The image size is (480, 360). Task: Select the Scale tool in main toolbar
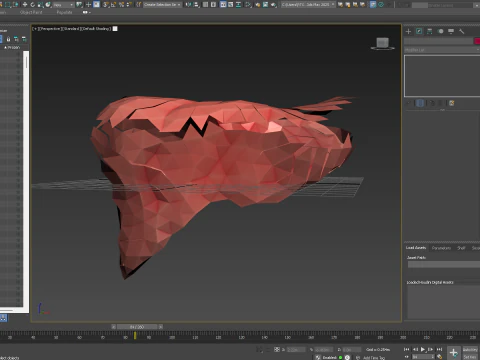click(x=40, y=5)
